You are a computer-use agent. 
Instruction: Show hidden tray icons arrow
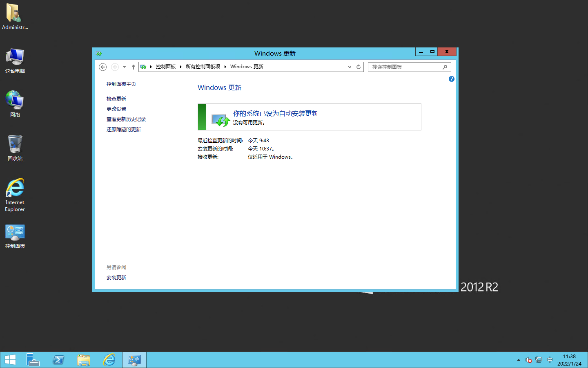tap(519, 360)
